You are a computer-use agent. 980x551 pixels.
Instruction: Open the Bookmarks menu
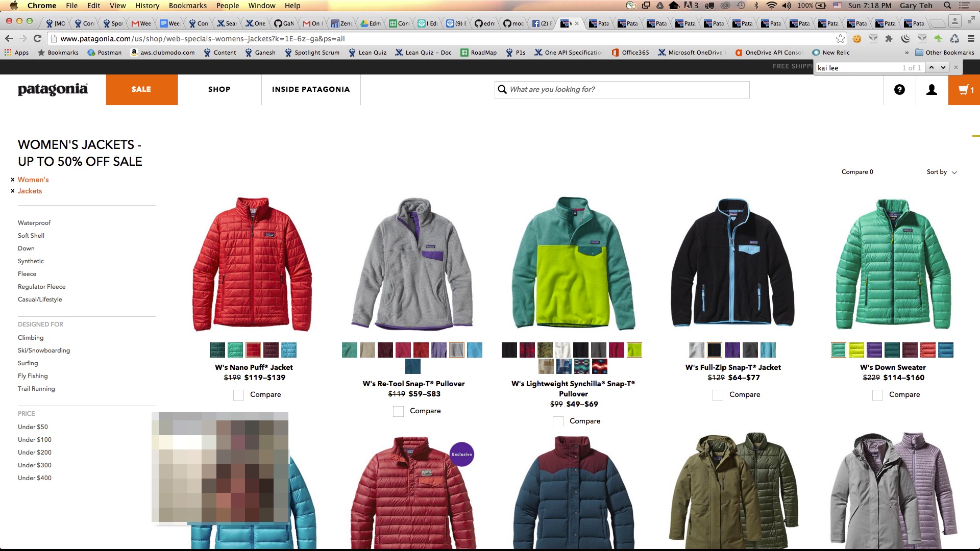(188, 6)
